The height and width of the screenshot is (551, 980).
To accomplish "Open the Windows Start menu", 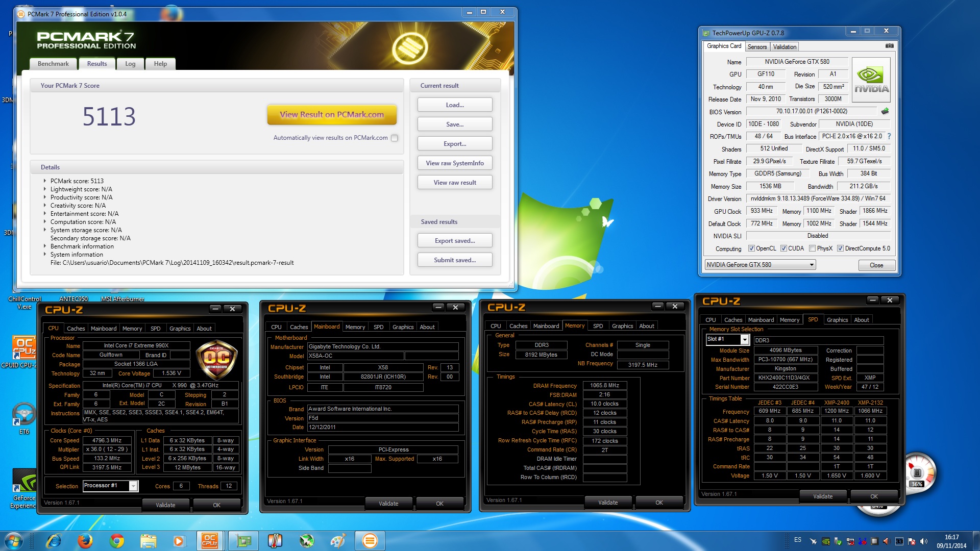I will tap(14, 541).
